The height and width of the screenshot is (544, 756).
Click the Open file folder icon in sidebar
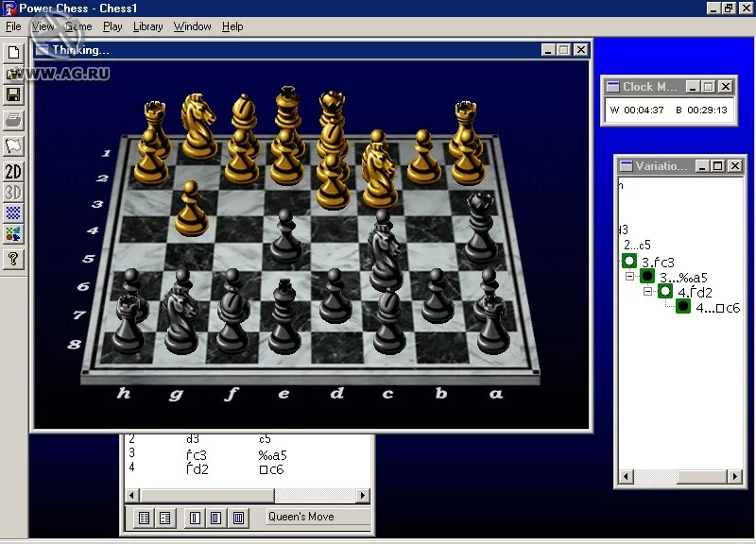point(13,74)
